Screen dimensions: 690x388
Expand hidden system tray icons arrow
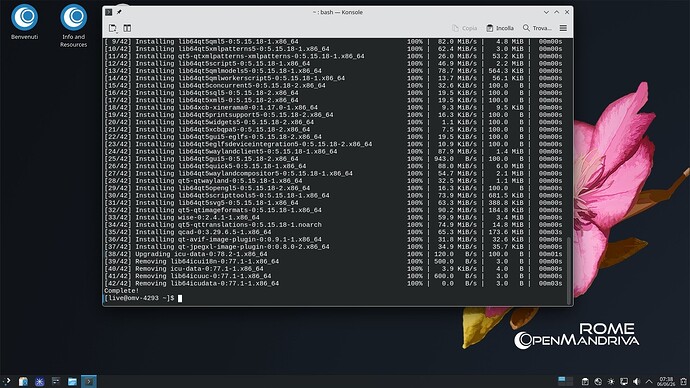[x=649, y=381]
